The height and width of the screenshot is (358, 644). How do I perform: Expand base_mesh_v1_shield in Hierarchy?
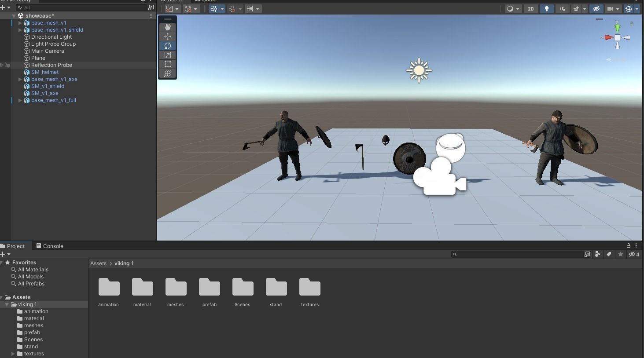(x=20, y=30)
